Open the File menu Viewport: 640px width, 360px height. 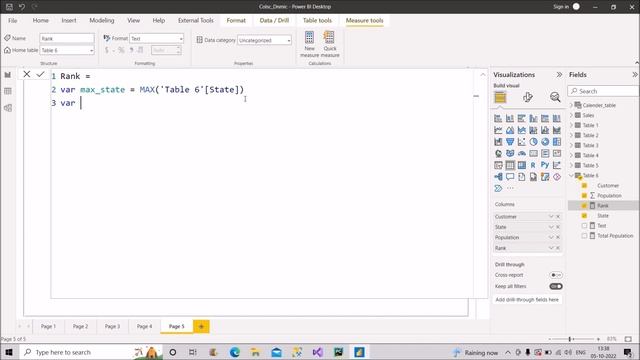[13, 20]
